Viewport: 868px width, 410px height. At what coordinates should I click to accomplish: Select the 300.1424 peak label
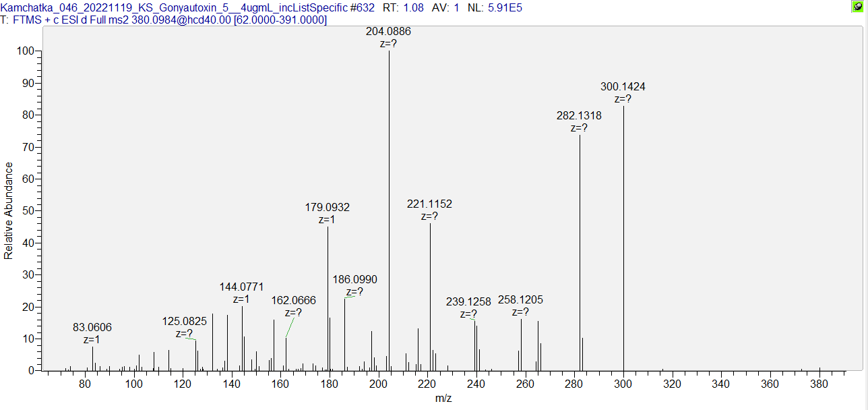click(623, 86)
